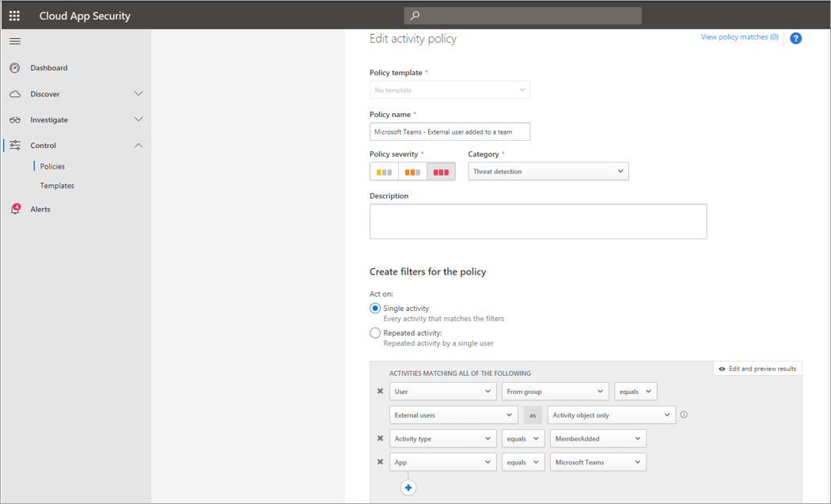Image resolution: width=831 pixels, height=504 pixels.
Task: Open the Policy template dropdown
Action: 450,89
